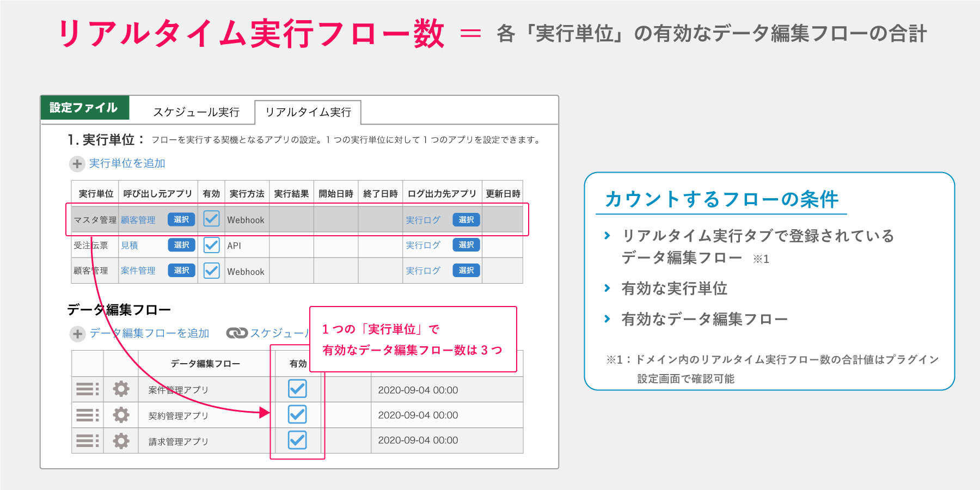Viewport: 980px width, 490px height.
Task: Expand the リアルタイム実行タブ condition chevron
Action: [x=608, y=236]
